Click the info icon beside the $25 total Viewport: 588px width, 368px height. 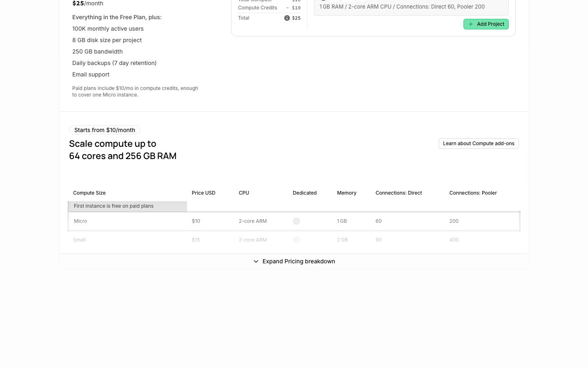click(x=287, y=18)
